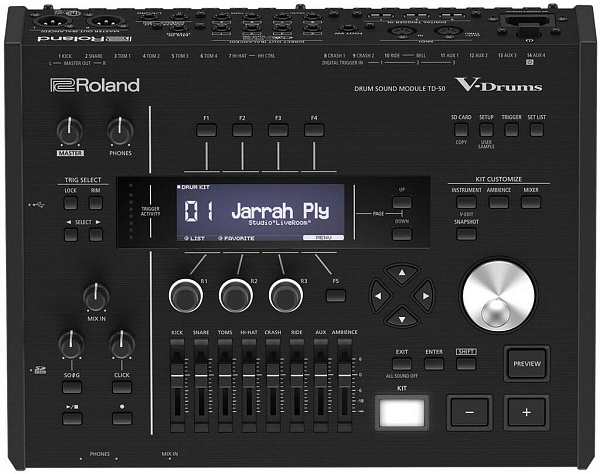Click the HI-HAT fader
The image size is (600, 474).
click(x=249, y=375)
